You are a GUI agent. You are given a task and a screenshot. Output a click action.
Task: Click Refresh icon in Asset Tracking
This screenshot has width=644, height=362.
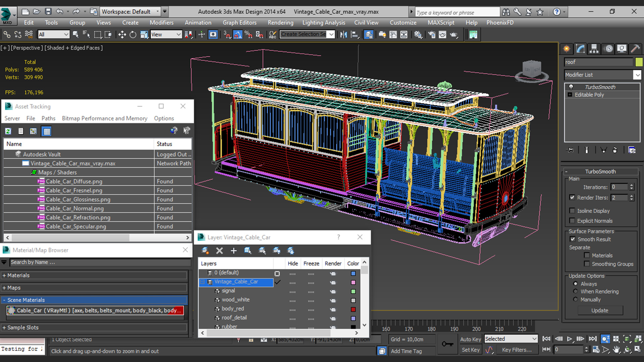click(8, 131)
